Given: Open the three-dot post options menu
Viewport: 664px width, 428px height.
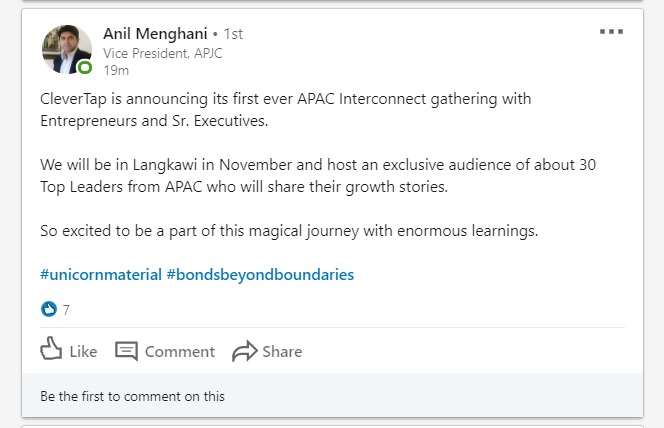Looking at the screenshot, I should pos(611,32).
